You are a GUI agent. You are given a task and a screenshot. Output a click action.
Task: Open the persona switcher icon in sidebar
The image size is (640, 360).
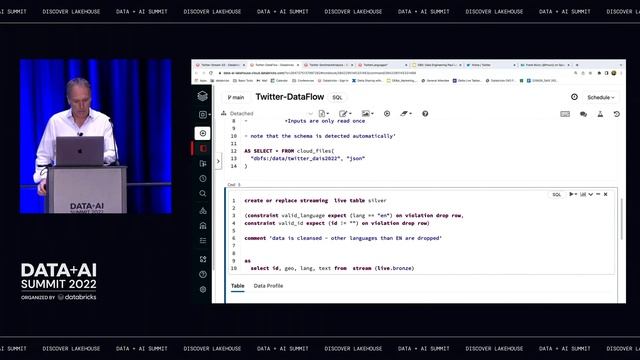[x=204, y=115]
